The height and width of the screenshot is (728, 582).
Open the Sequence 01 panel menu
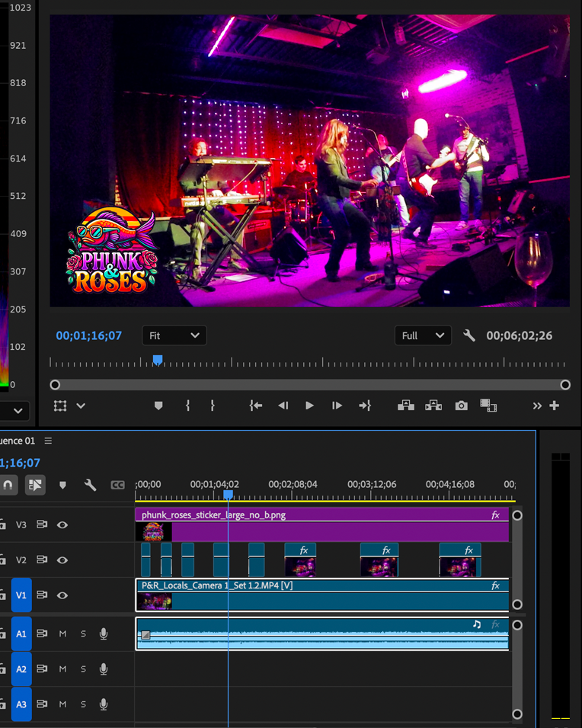click(49, 441)
